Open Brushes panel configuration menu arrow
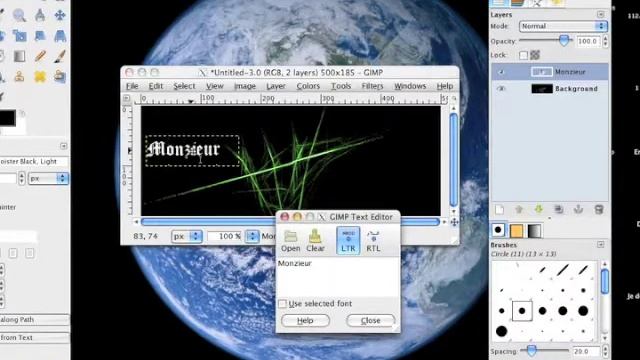The image size is (640, 360). (600, 244)
